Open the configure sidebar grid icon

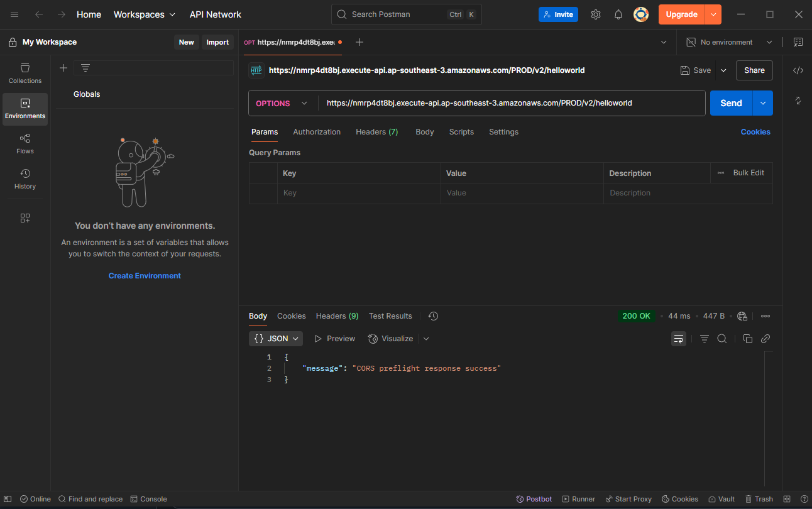(25, 218)
